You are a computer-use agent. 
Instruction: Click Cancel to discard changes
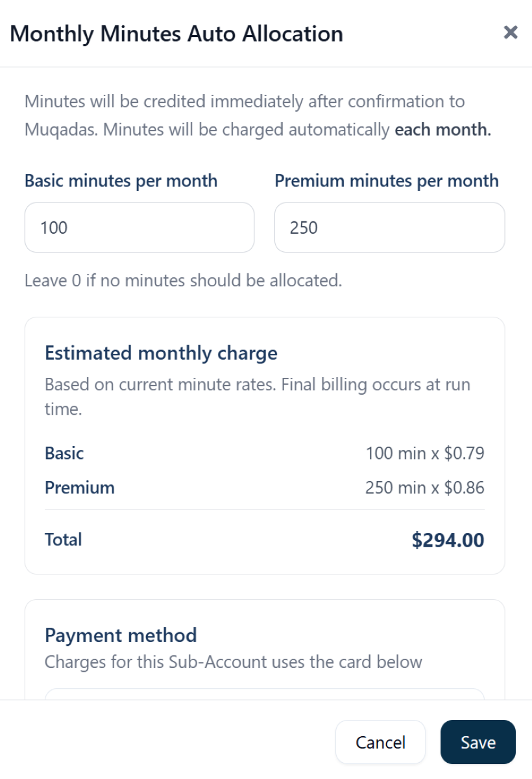pyautogui.click(x=380, y=742)
